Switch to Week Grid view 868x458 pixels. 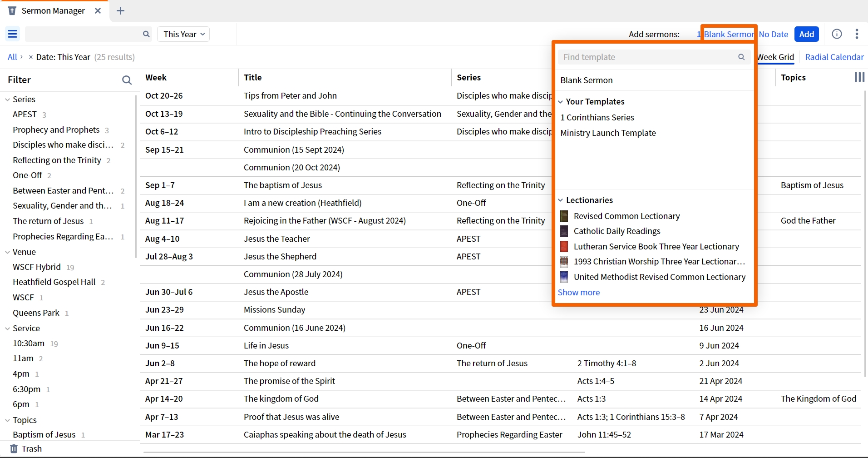click(x=775, y=57)
